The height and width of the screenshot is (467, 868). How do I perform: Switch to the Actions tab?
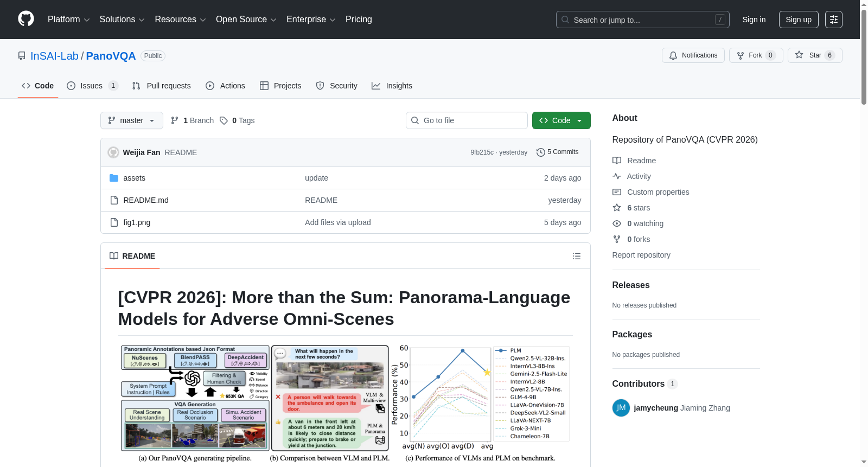[226, 86]
